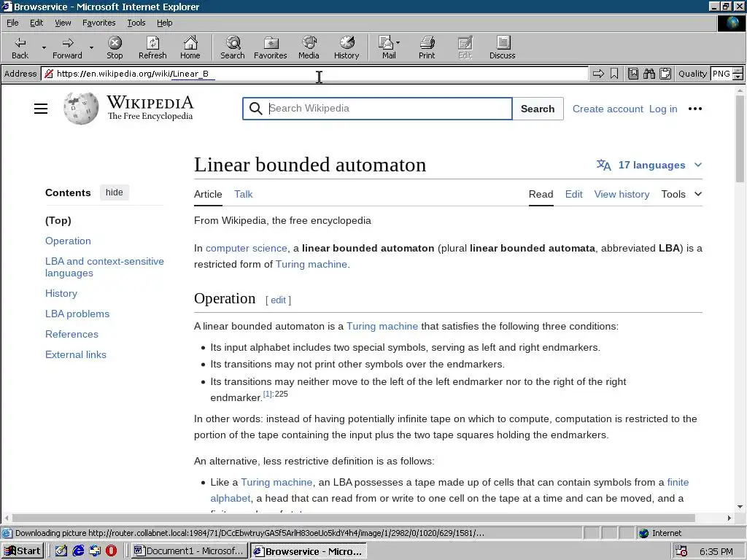Launch Opera from quick launch bar
The width and height of the screenshot is (747, 560).
point(111,551)
